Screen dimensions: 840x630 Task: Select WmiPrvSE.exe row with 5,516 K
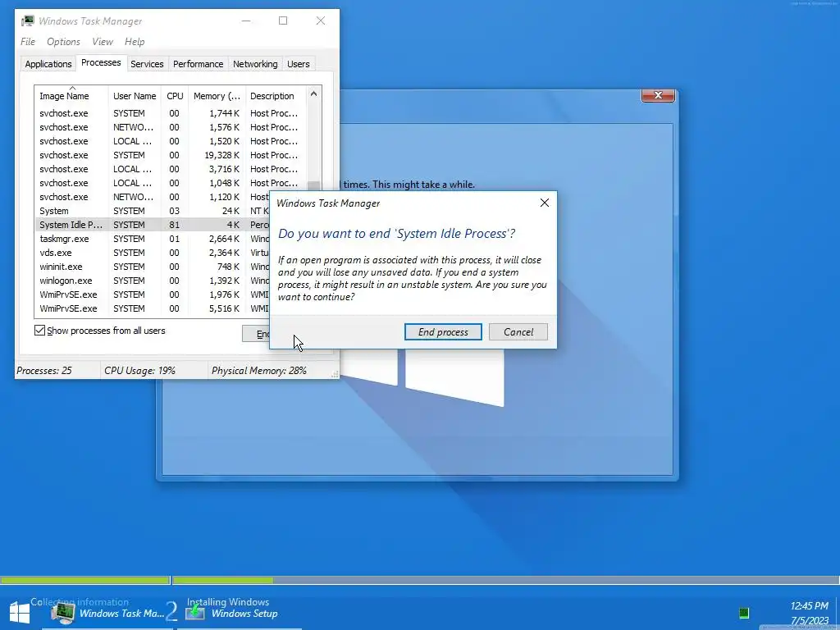(153, 308)
